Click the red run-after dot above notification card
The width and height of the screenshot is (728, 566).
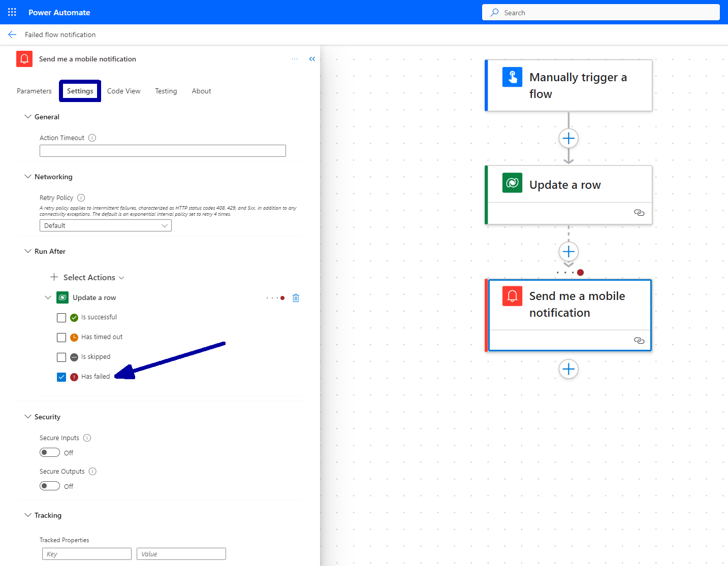coord(580,273)
